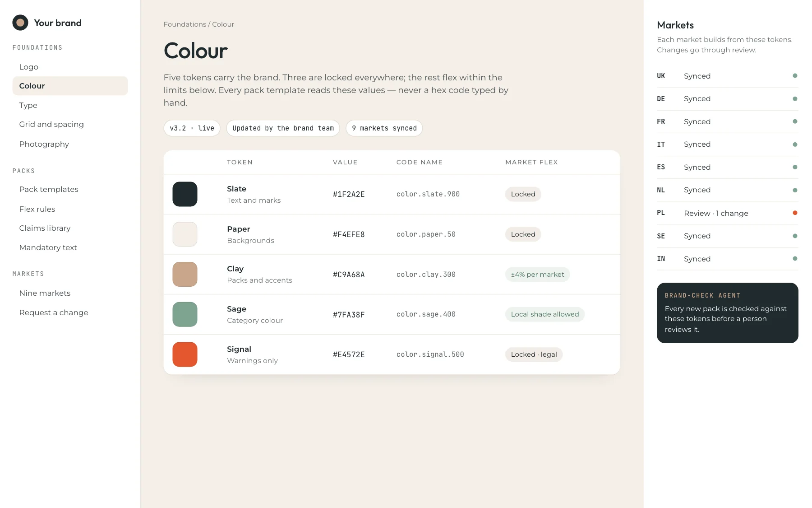The image size is (812, 508).
Task: Click code name color.sage.400
Action: [426, 314]
